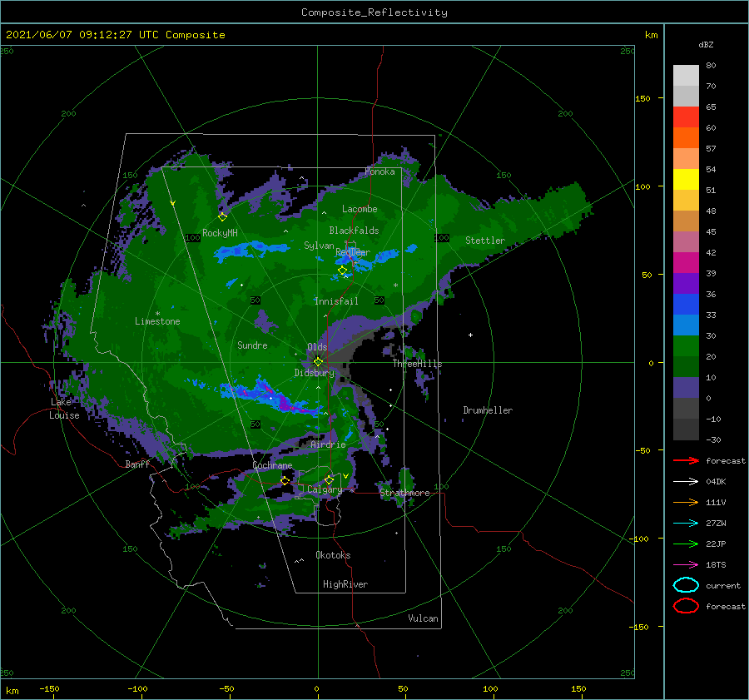The image size is (749, 700).
Task: Click the orange 57-60 dBZ swatch
Action: pyautogui.click(x=686, y=138)
